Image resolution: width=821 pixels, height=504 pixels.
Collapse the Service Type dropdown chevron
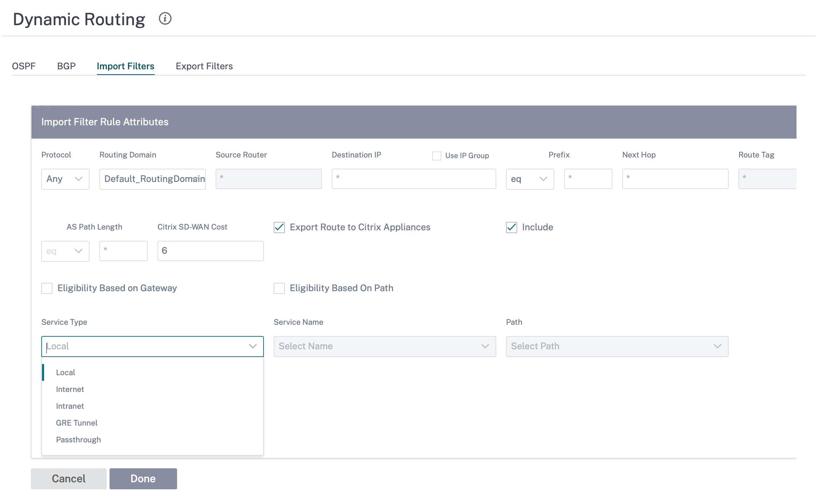pyautogui.click(x=253, y=346)
